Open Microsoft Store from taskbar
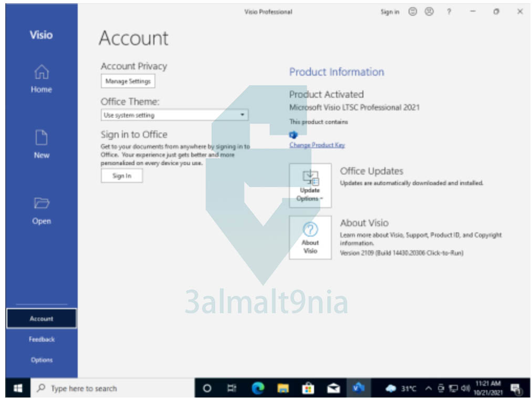The image size is (532, 398). click(308, 388)
